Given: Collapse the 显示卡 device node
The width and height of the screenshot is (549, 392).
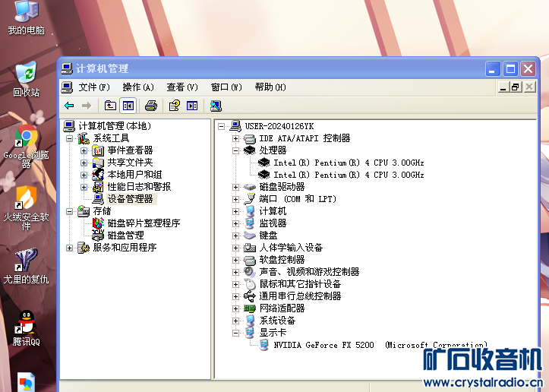Looking at the screenshot, I should tap(235, 333).
